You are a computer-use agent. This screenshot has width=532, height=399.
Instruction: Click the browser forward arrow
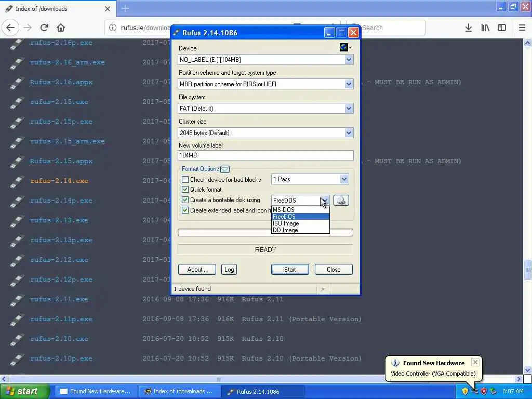coord(28,28)
